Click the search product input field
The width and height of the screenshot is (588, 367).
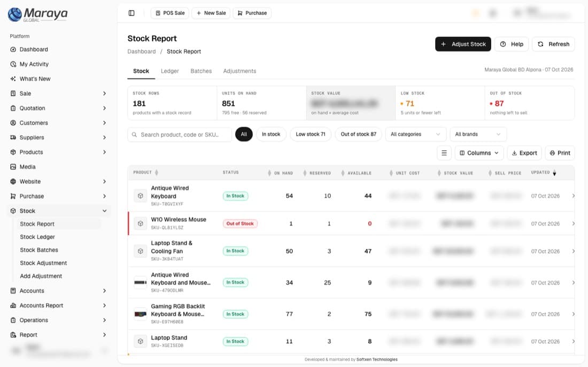180,135
